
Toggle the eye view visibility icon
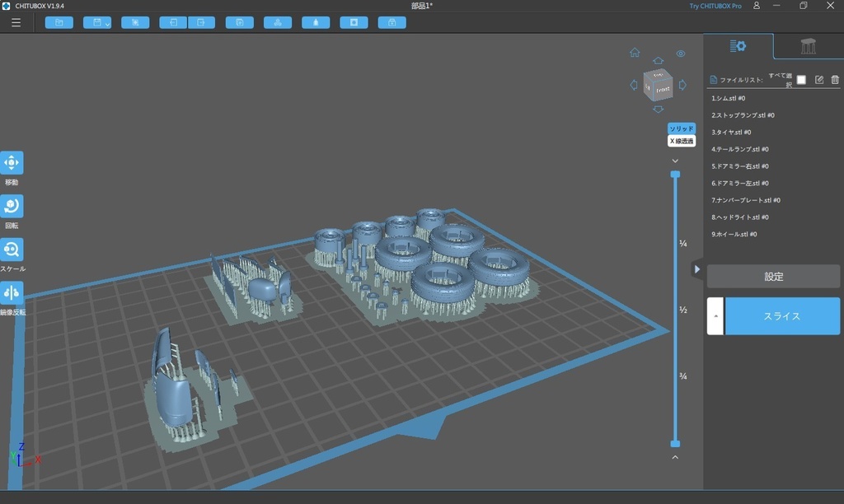(681, 54)
